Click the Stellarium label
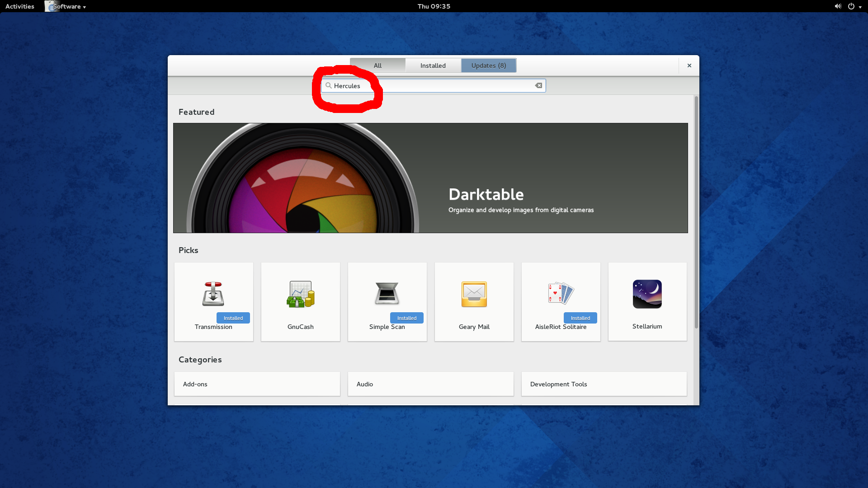This screenshot has height=488, width=868. 647,326
